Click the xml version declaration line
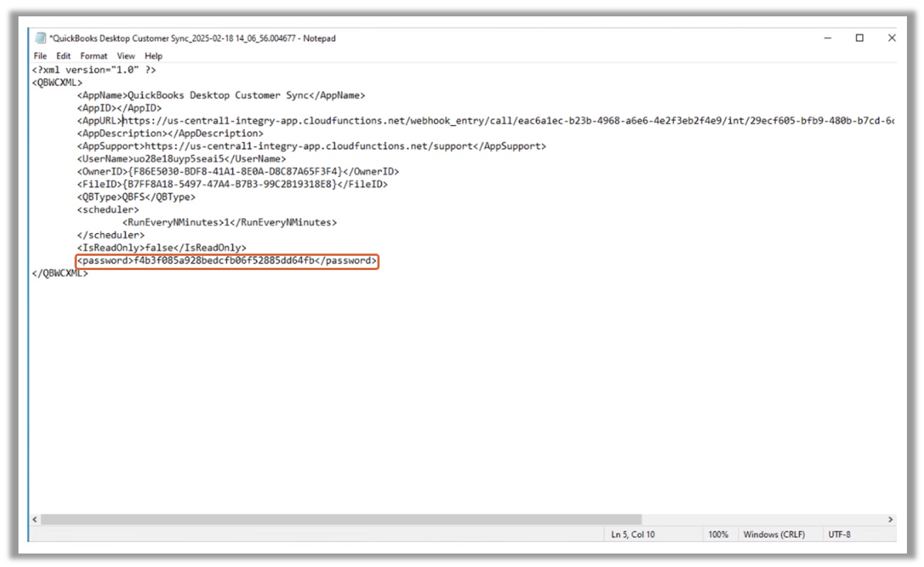This screenshot has height=567, width=924. 94,70
